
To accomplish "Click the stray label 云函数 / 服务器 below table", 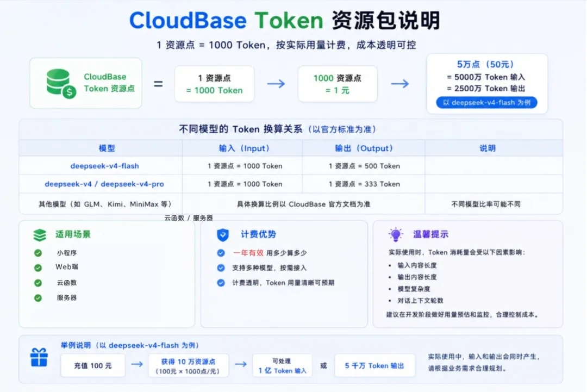I will (189, 218).
